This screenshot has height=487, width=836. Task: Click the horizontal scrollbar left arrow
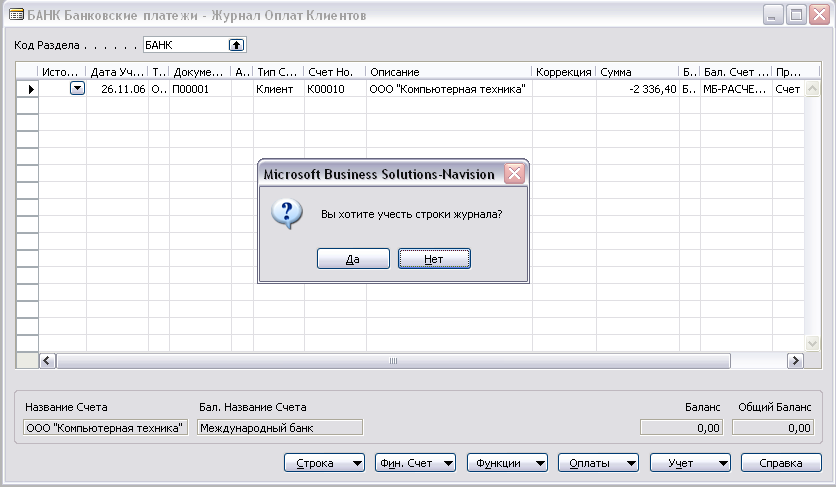(47, 361)
